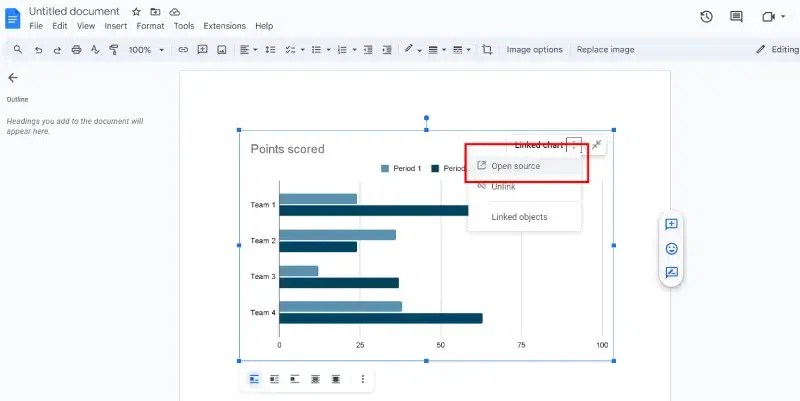Click the add emoji reaction side button
This screenshot has height=401, width=800.
click(671, 248)
